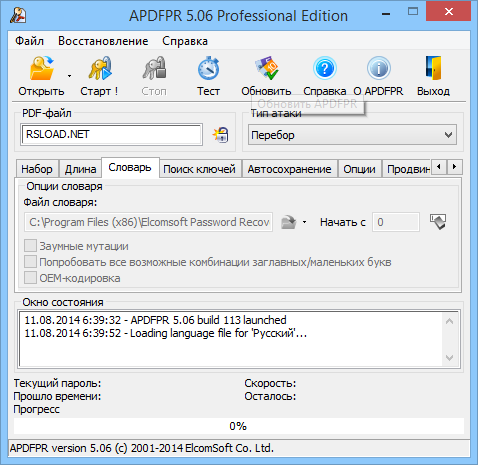This screenshot has width=478, height=465.
Task: Click status window scroll up arrow
Action: (x=449, y=321)
